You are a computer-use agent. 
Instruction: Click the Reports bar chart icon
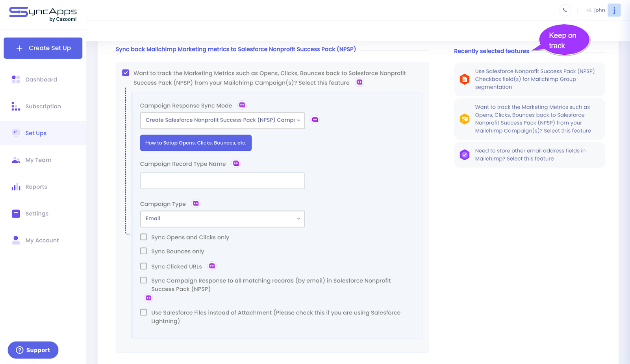pos(16,187)
